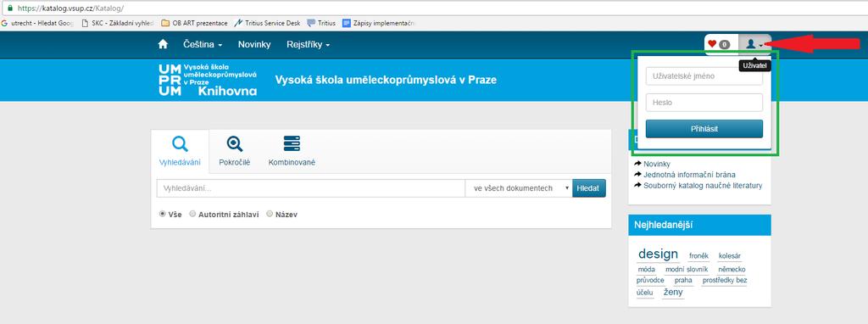Go to the catalog home icon
This screenshot has height=324, width=868.
click(x=163, y=44)
